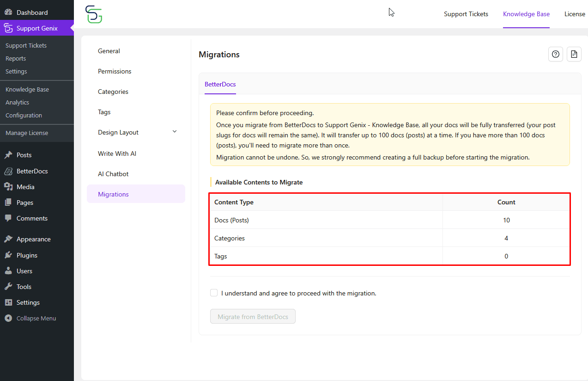Image resolution: width=588 pixels, height=381 pixels.
Task: Open Permissions settings section
Action: [x=136, y=71]
